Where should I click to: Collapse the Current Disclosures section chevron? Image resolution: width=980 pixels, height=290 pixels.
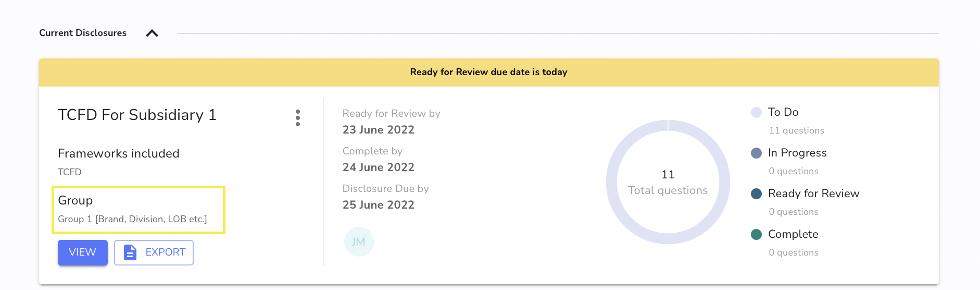click(152, 33)
